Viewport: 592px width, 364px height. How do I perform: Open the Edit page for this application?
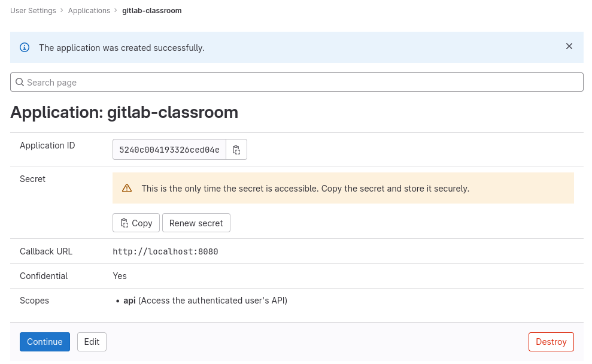click(92, 342)
